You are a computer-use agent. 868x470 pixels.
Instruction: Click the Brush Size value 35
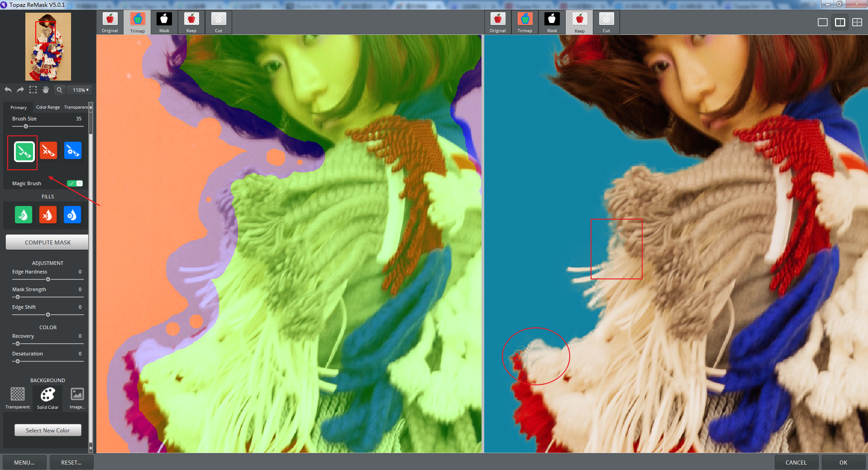[x=79, y=119]
